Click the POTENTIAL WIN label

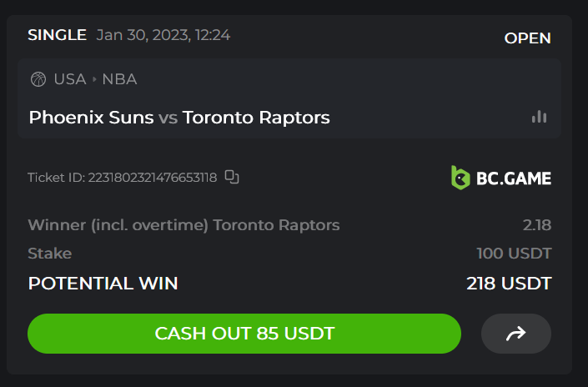(103, 284)
